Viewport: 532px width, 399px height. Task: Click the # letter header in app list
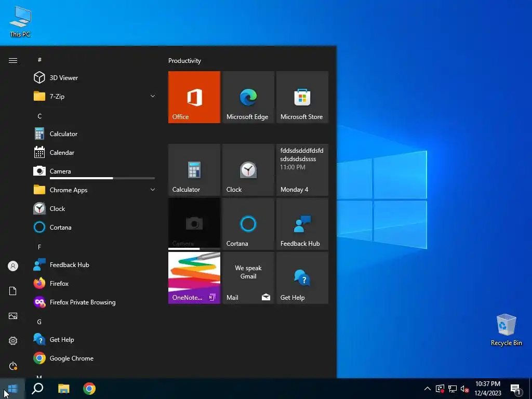click(x=39, y=60)
